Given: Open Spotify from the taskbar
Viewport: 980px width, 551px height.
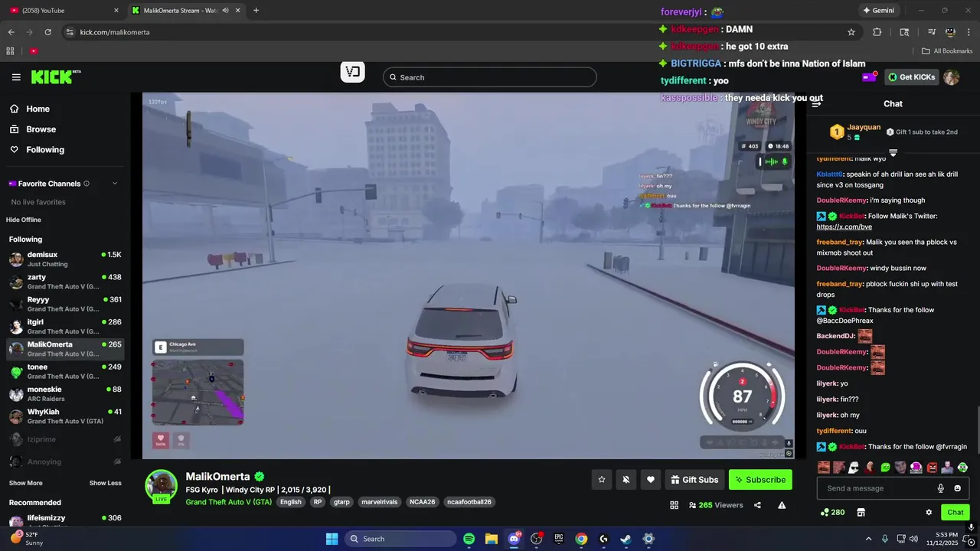Looking at the screenshot, I should (x=469, y=539).
